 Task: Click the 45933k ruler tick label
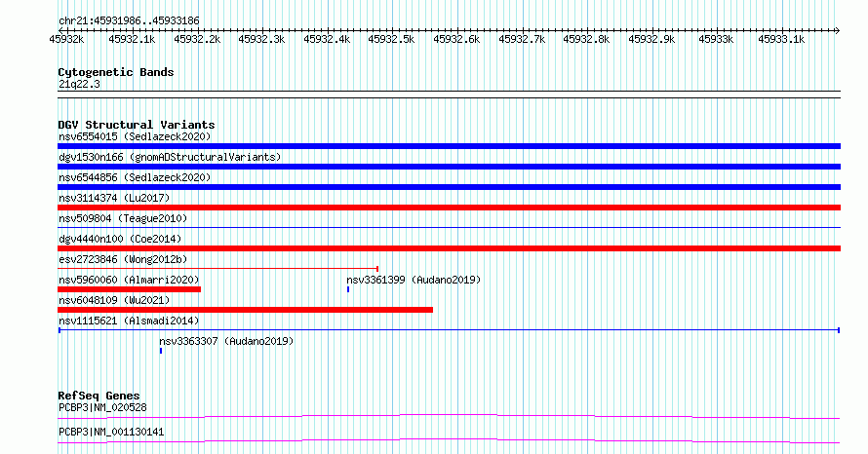716,39
